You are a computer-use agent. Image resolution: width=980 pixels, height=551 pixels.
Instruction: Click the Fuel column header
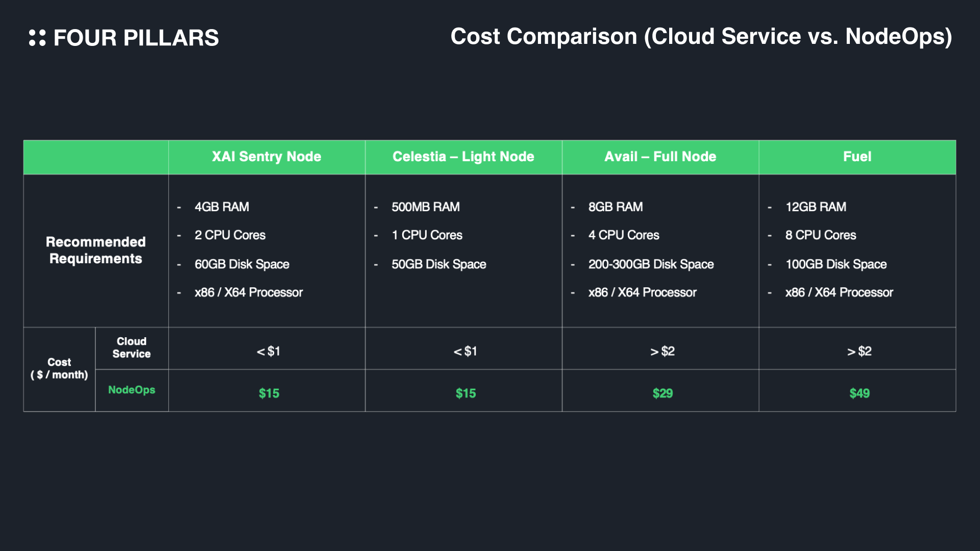coord(857,157)
